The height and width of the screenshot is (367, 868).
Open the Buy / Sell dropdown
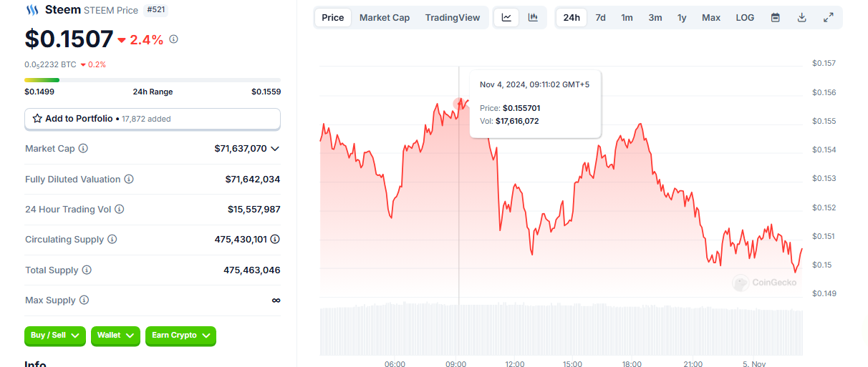[55, 336]
